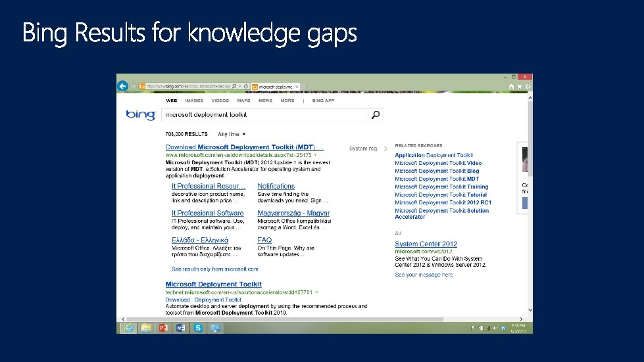Click the Action Center flag tray icon
Image resolution: width=644 pixels, height=362 pixels.
click(473, 328)
